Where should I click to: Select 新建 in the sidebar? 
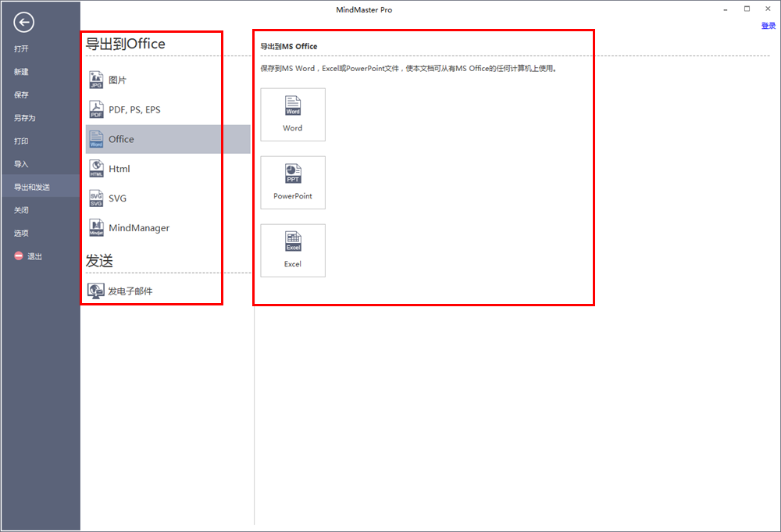click(x=22, y=72)
